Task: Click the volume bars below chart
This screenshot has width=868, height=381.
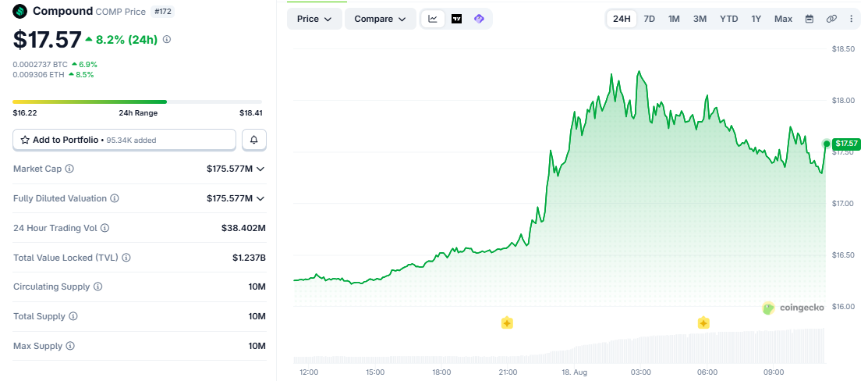Action: 559,347
